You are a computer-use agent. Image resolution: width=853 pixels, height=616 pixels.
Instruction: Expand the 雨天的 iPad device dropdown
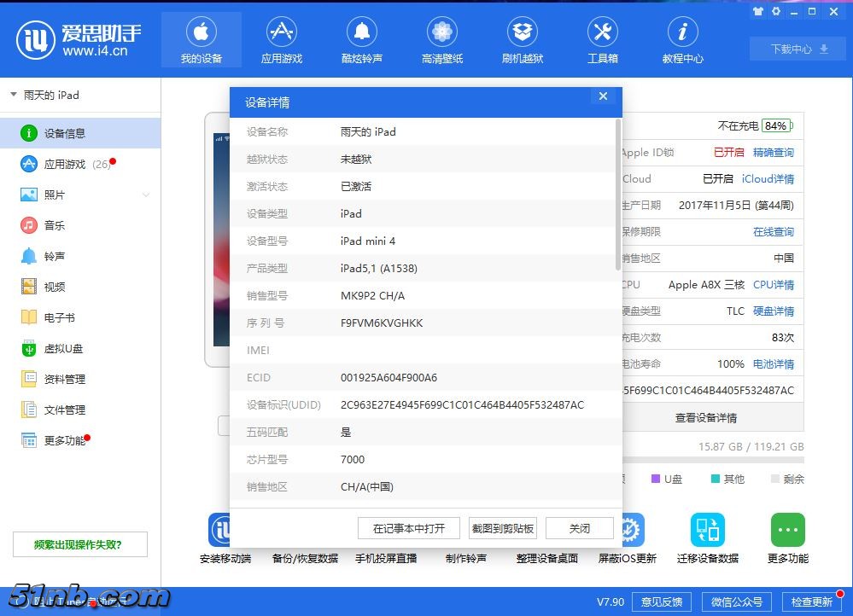pos(14,96)
